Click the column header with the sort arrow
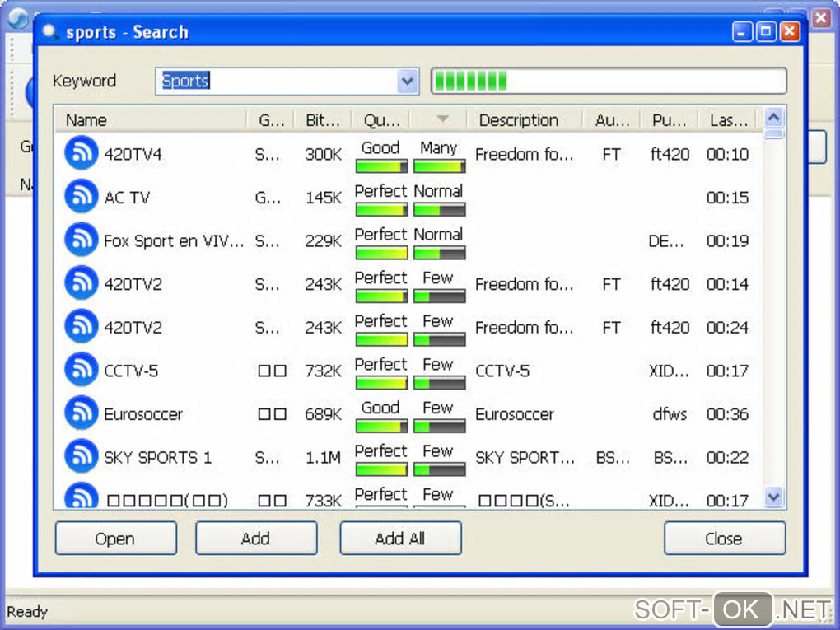The height and width of the screenshot is (630, 840). 439,120
